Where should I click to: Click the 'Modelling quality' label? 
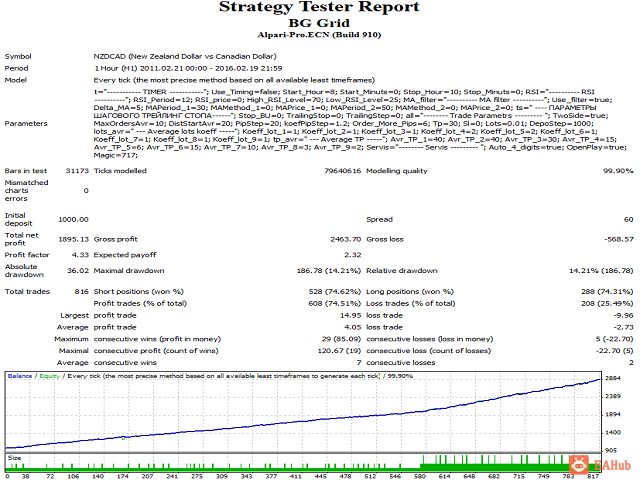pos(397,171)
